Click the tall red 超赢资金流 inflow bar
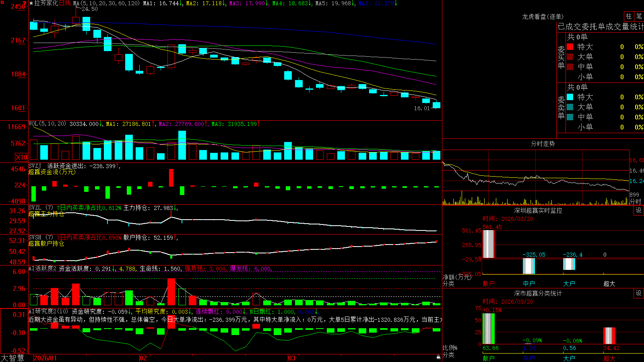Image resolution: width=644 pixels, height=362 pixels. click(171, 178)
